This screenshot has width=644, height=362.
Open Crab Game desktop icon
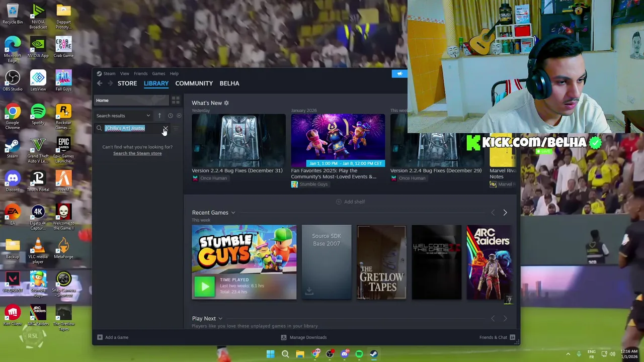63,47
